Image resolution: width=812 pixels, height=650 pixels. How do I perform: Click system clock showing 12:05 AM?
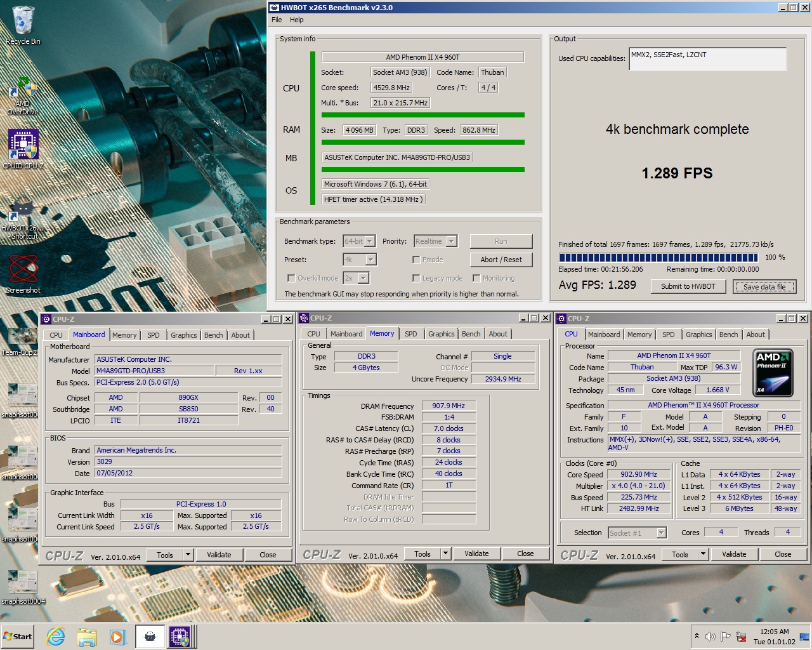tap(775, 632)
